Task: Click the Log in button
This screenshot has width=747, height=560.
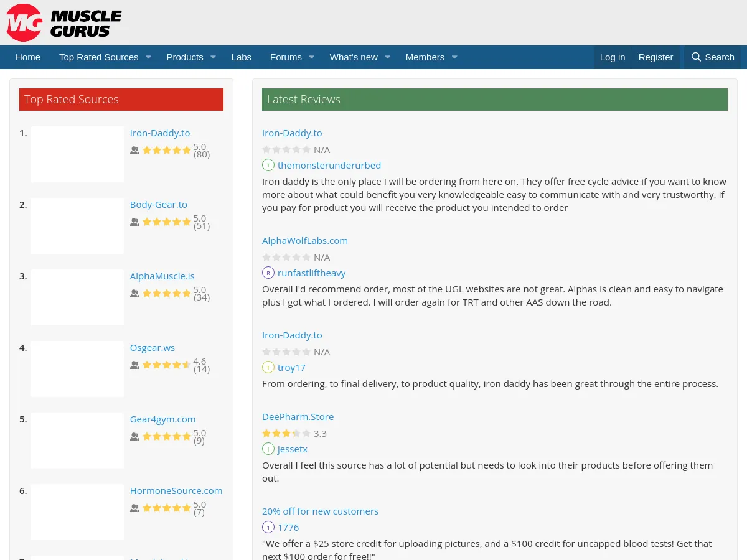Action: (612, 57)
